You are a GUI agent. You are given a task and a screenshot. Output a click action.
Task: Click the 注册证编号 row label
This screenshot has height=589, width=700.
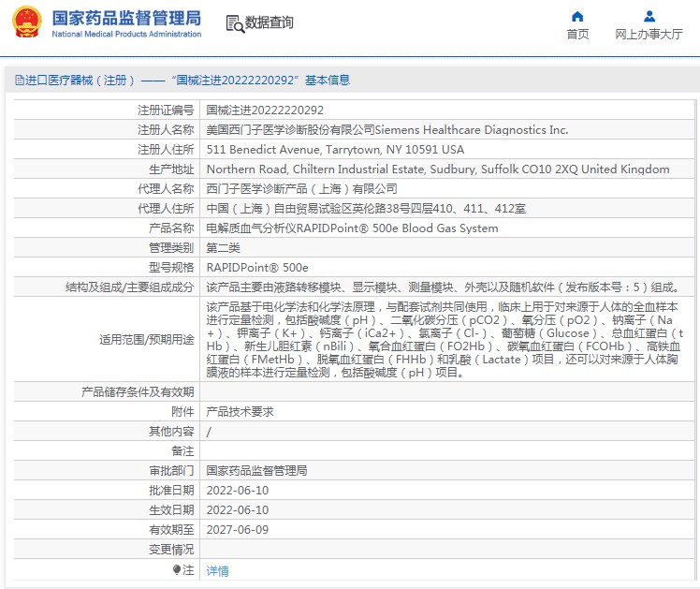tap(166, 110)
